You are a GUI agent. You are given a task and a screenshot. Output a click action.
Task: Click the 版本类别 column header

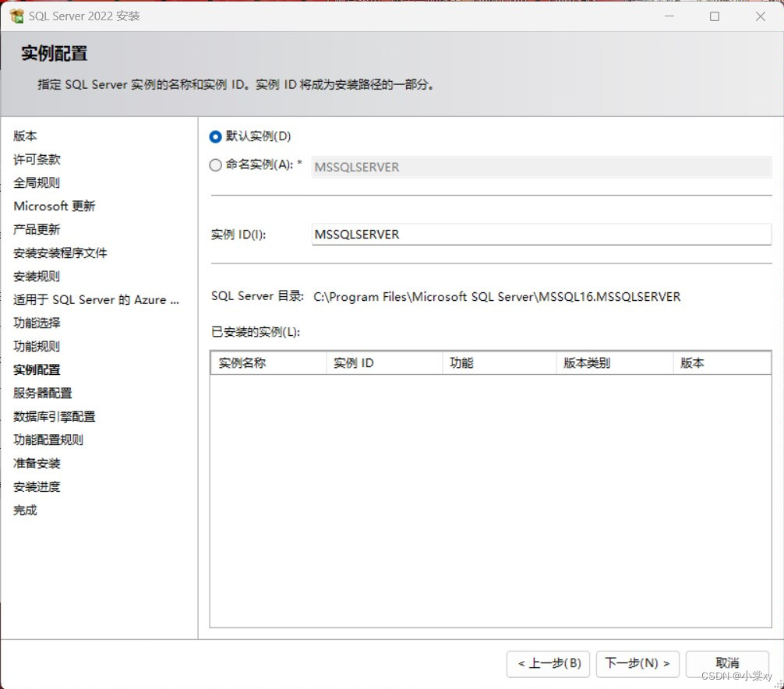click(615, 363)
